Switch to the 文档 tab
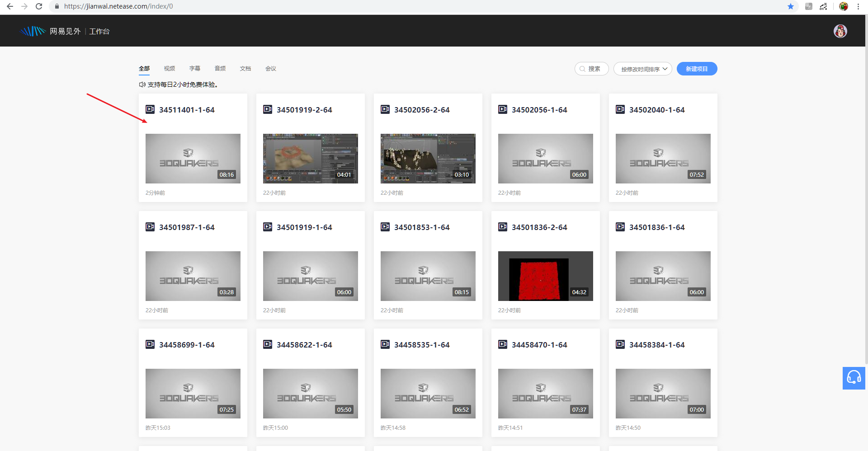Image resolution: width=868 pixels, height=451 pixels. coord(245,69)
